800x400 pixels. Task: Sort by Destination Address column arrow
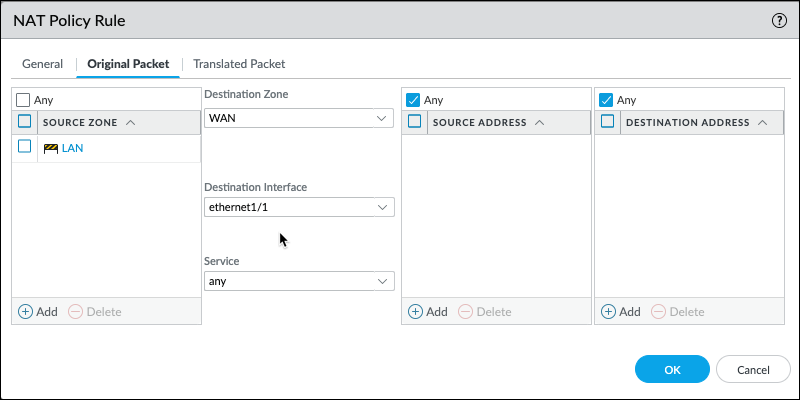click(x=763, y=123)
